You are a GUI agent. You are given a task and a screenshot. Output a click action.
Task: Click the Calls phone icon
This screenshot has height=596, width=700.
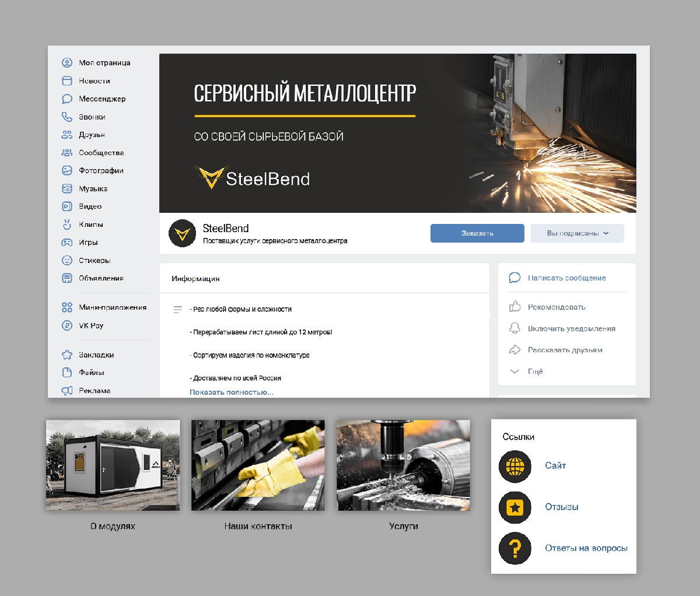pos(67,117)
